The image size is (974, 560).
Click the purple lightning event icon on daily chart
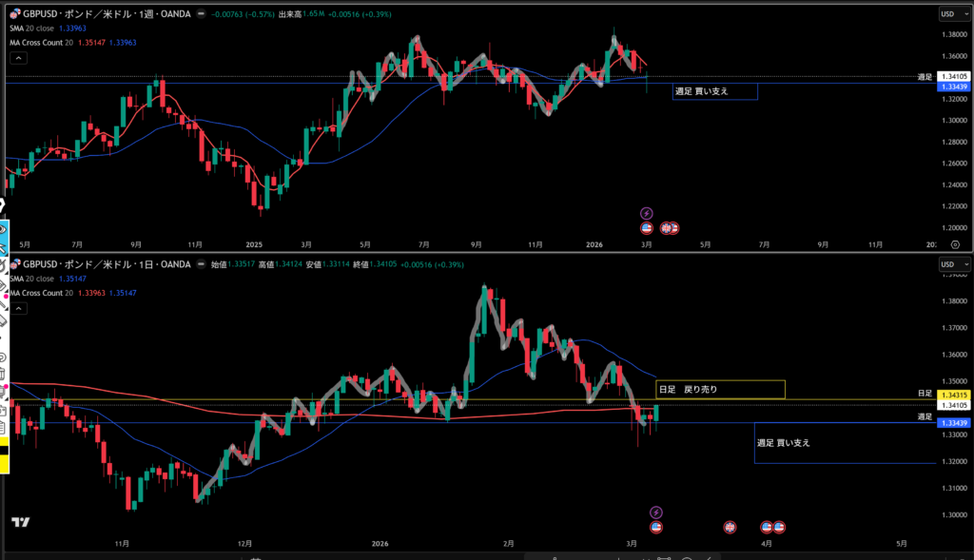pos(655,512)
